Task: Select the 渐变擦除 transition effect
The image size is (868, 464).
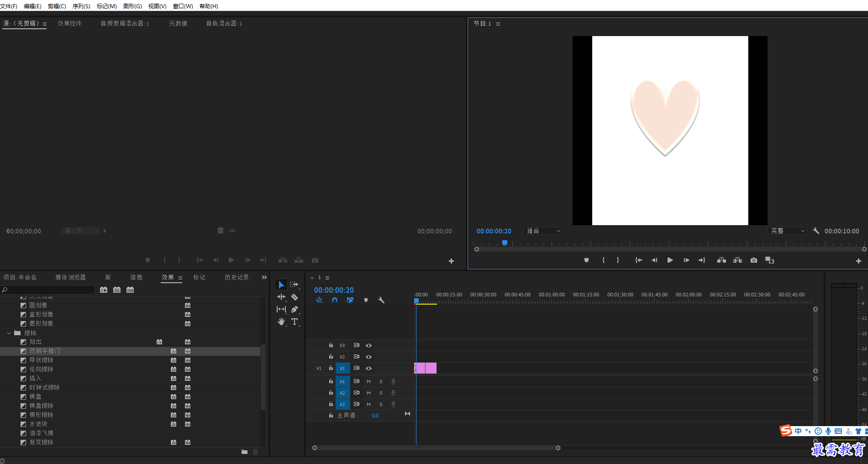Action: pyautogui.click(x=130, y=442)
